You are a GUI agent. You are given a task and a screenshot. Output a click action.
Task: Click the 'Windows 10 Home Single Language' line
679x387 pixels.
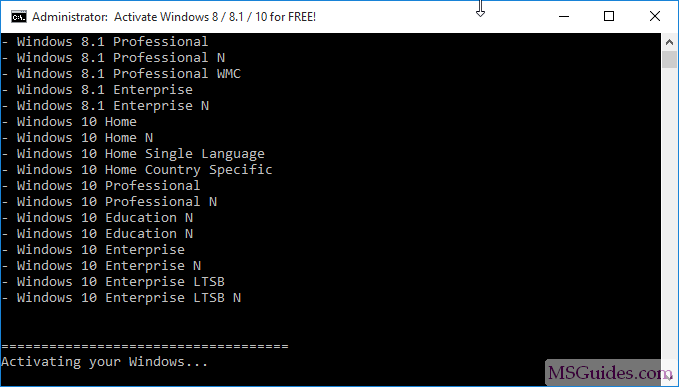[x=133, y=154]
